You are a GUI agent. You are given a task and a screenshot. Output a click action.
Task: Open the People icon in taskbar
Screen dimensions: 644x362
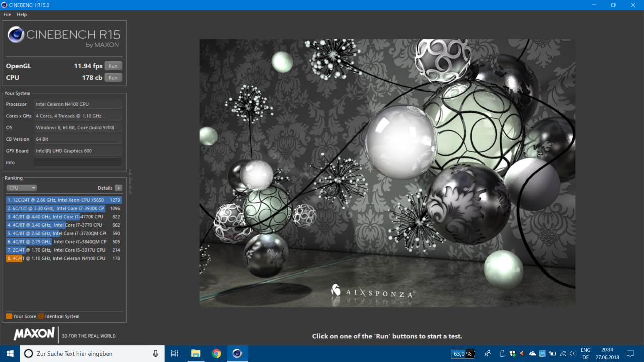tap(487, 354)
